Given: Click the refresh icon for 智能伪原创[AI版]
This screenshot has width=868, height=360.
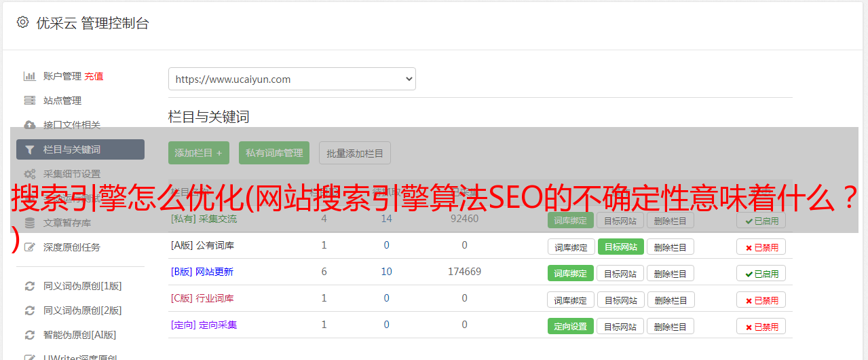Looking at the screenshot, I should [29, 335].
